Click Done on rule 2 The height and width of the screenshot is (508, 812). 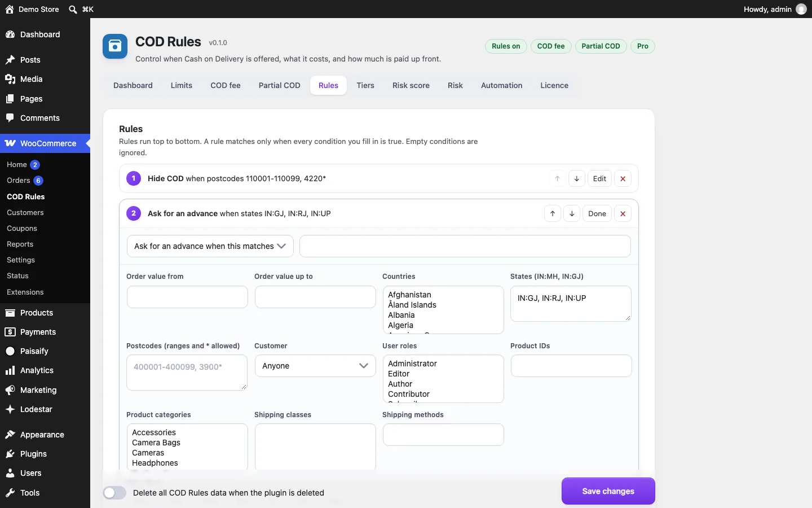point(597,214)
